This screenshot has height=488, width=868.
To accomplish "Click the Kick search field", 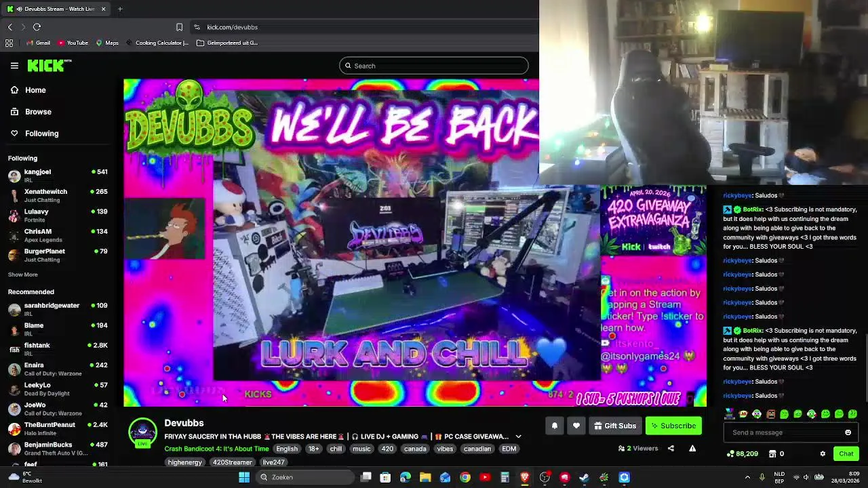I will click(434, 66).
